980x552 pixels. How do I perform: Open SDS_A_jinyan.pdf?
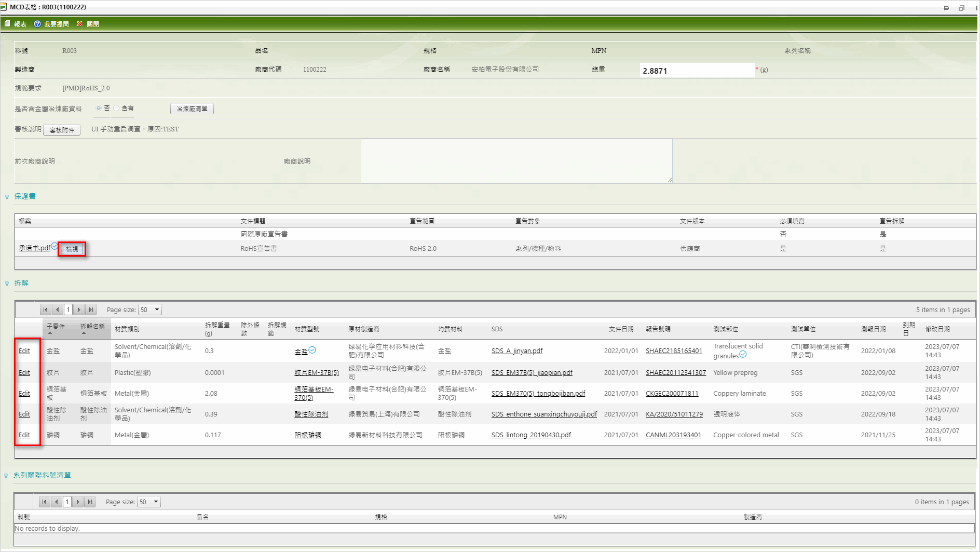(517, 351)
